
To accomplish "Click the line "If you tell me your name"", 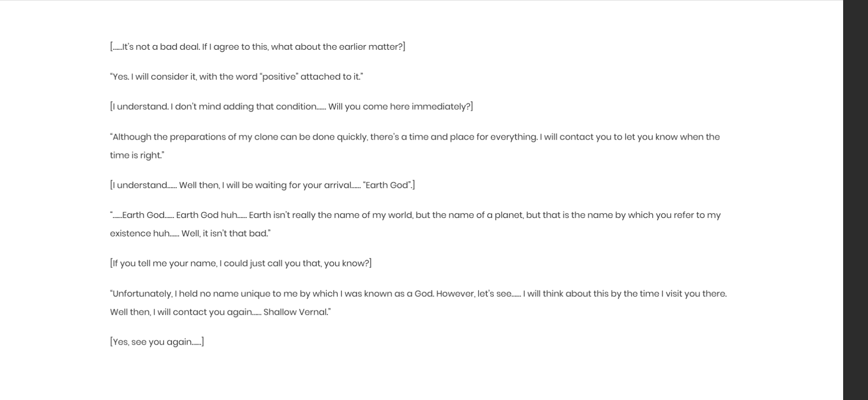I will [x=240, y=264].
